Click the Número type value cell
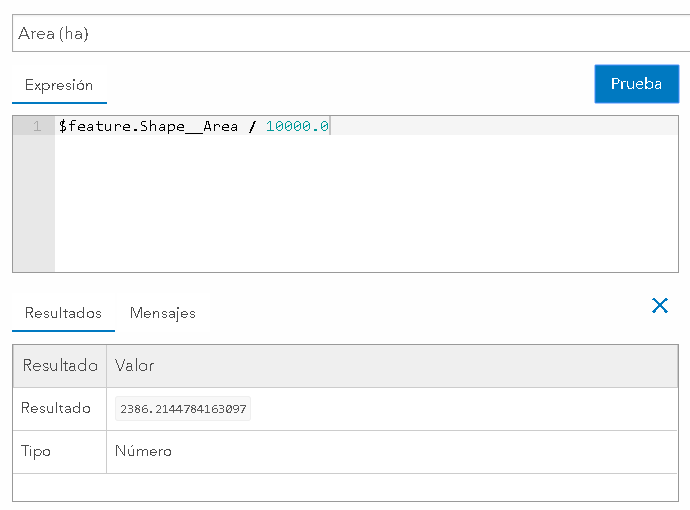The height and width of the screenshot is (510, 690). pos(143,451)
